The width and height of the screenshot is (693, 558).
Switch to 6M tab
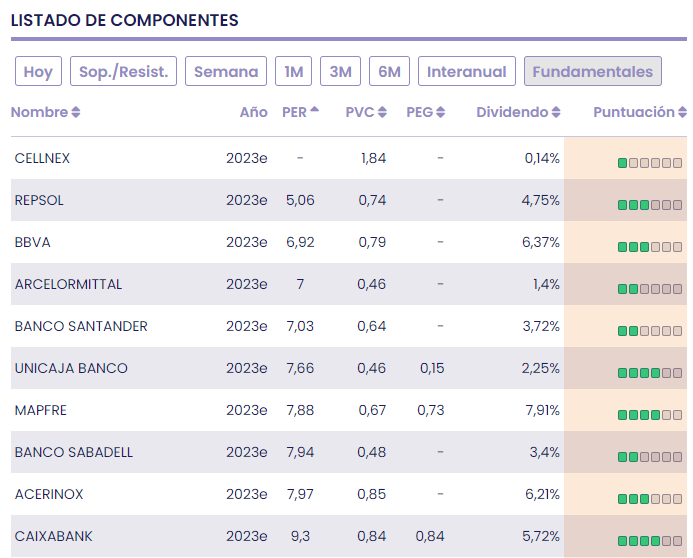pos(389,72)
